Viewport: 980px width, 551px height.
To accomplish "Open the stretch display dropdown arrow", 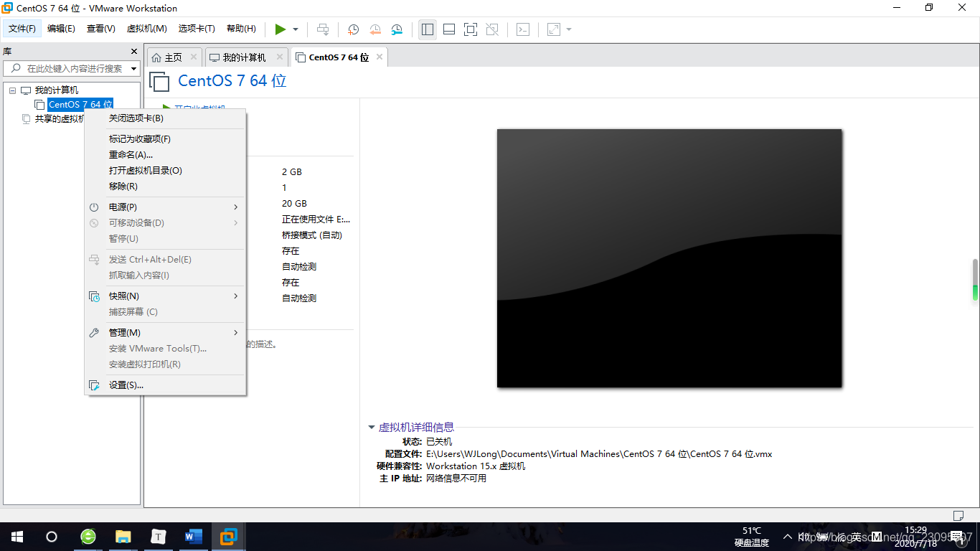I will pyautogui.click(x=569, y=29).
